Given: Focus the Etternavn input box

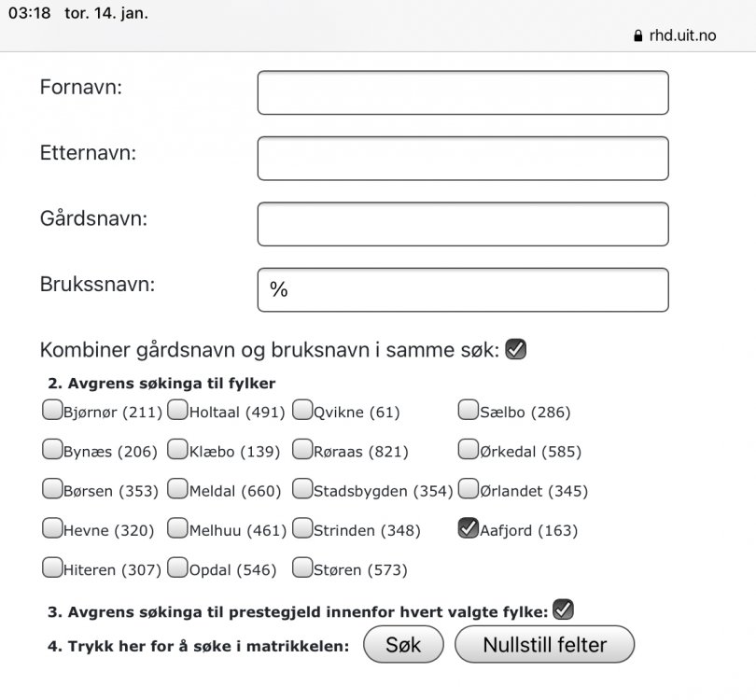Looking at the screenshot, I should pyautogui.click(x=463, y=158).
